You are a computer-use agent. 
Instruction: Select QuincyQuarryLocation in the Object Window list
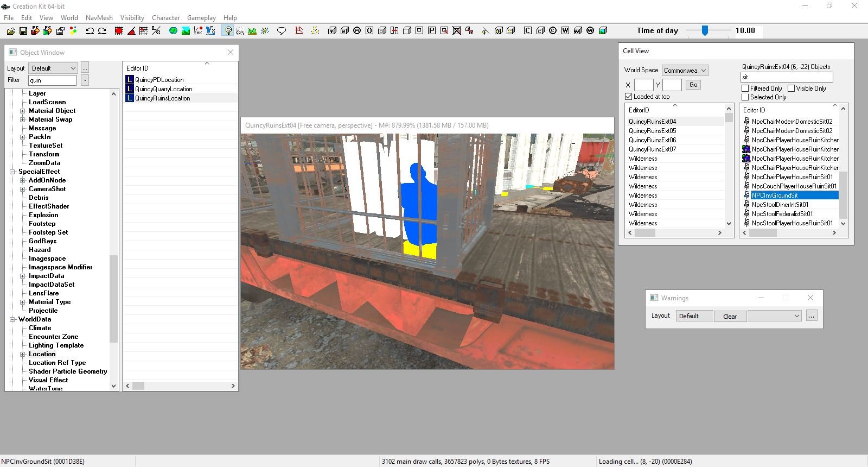point(163,89)
